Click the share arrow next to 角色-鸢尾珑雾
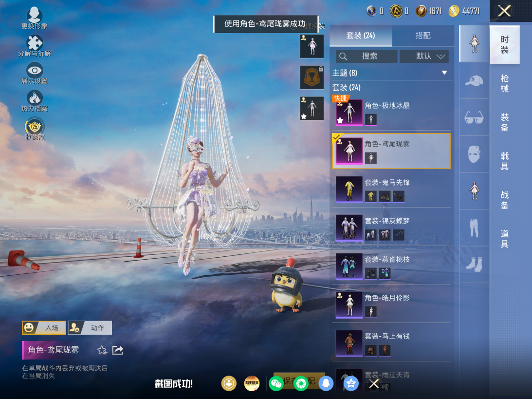The image size is (532, 399). (118, 350)
